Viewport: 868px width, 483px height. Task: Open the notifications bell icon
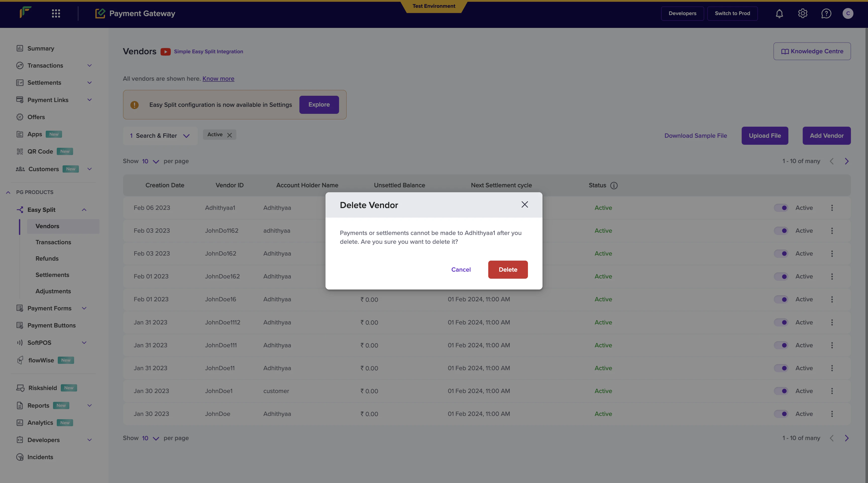[779, 14]
